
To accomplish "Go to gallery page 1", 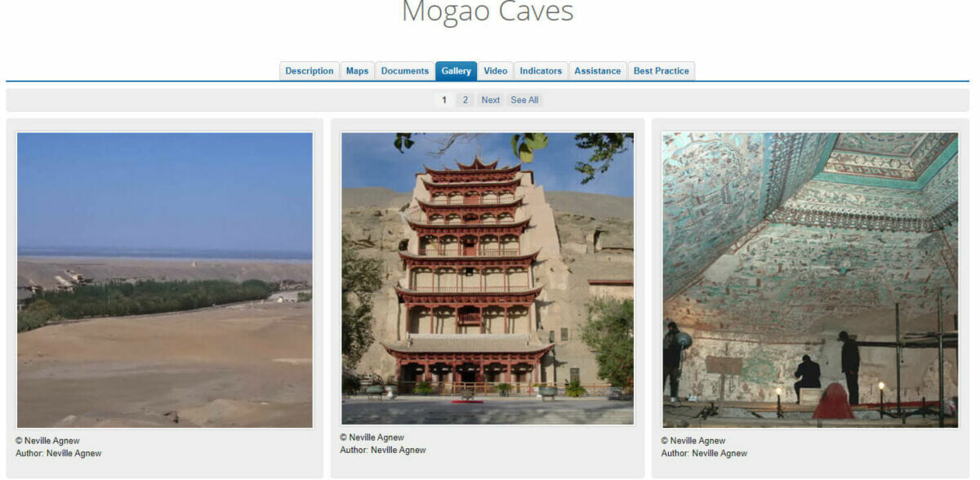I will pyautogui.click(x=444, y=100).
